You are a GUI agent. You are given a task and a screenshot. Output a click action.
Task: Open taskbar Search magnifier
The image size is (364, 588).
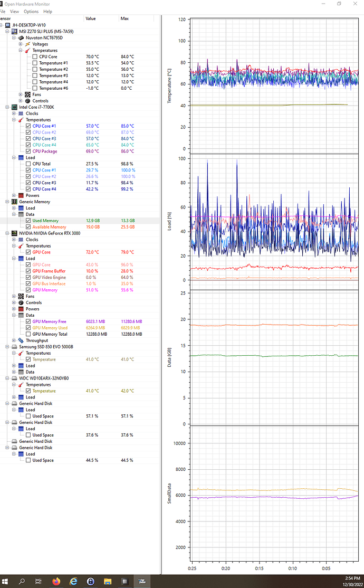22,581
